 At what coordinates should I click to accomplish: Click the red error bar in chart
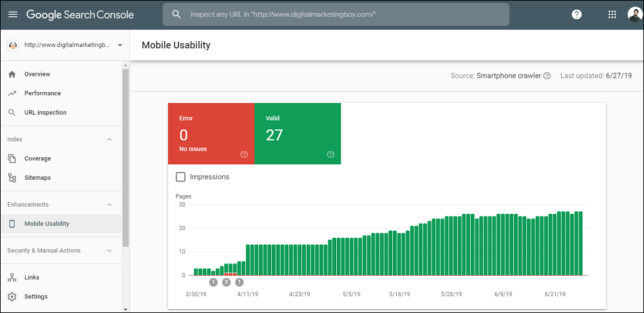pyautogui.click(x=231, y=274)
